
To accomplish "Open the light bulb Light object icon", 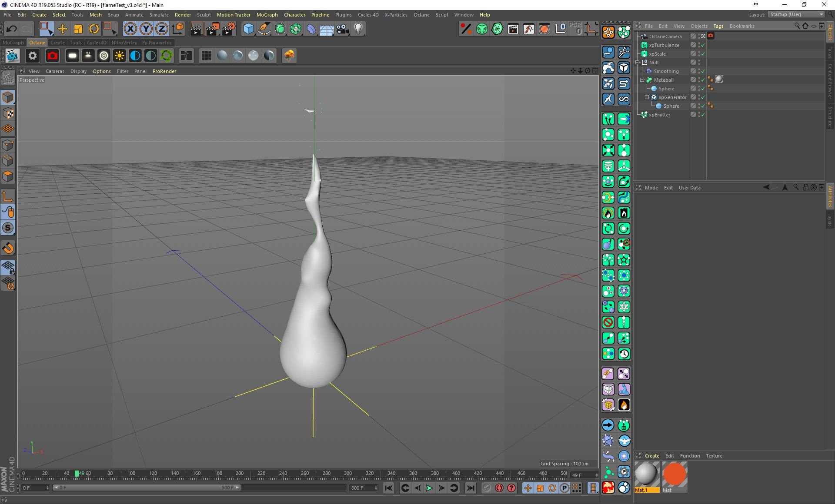I will click(x=358, y=29).
